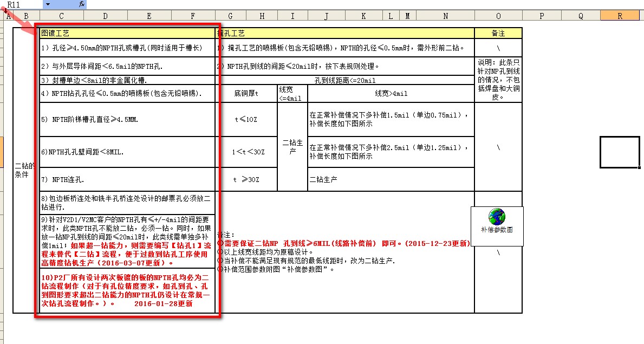Select column F header
This screenshot has height=344, width=644.
pos(193,16)
